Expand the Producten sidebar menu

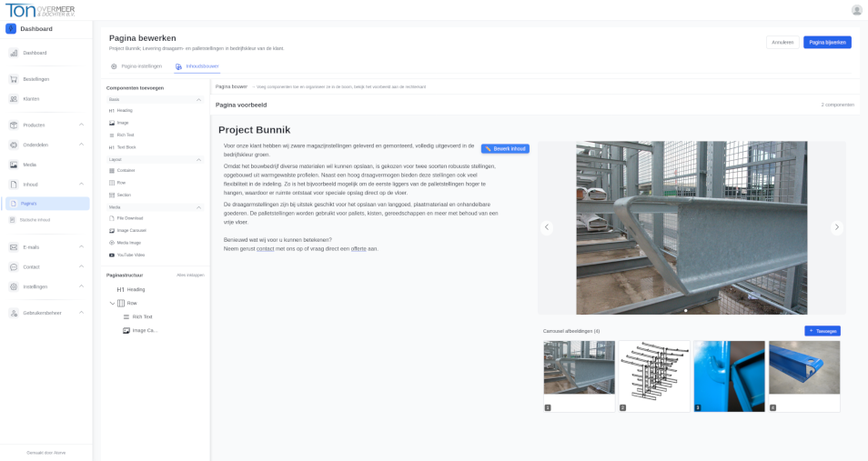coord(81,125)
